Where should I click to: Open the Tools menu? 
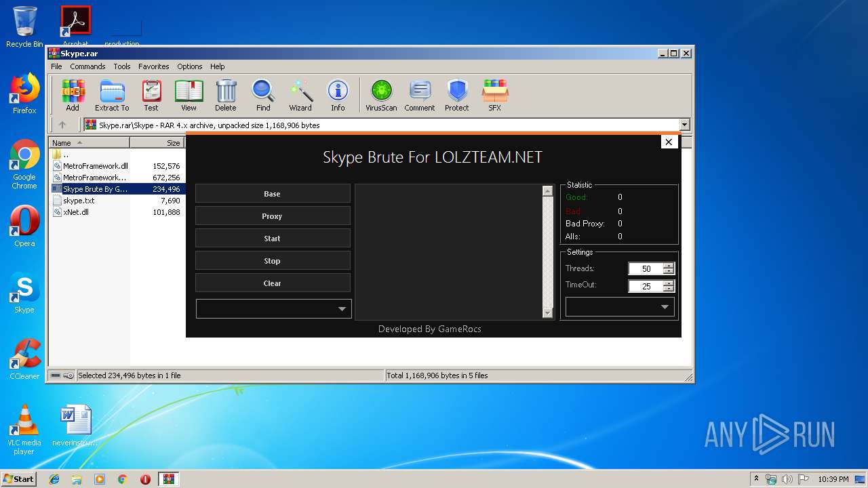[x=122, y=66]
